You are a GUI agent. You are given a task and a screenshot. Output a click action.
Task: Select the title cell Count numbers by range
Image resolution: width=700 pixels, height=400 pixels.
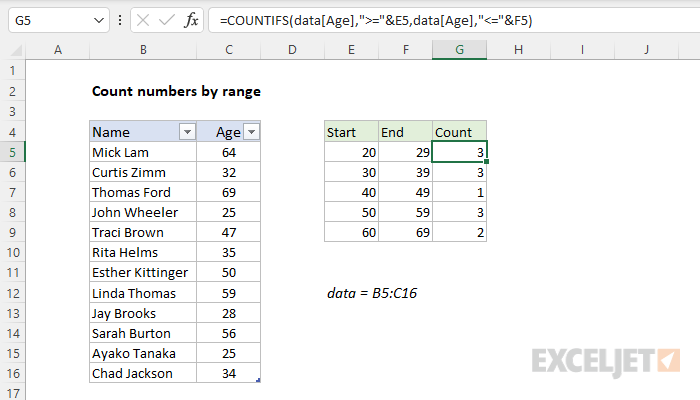click(x=176, y=91)
